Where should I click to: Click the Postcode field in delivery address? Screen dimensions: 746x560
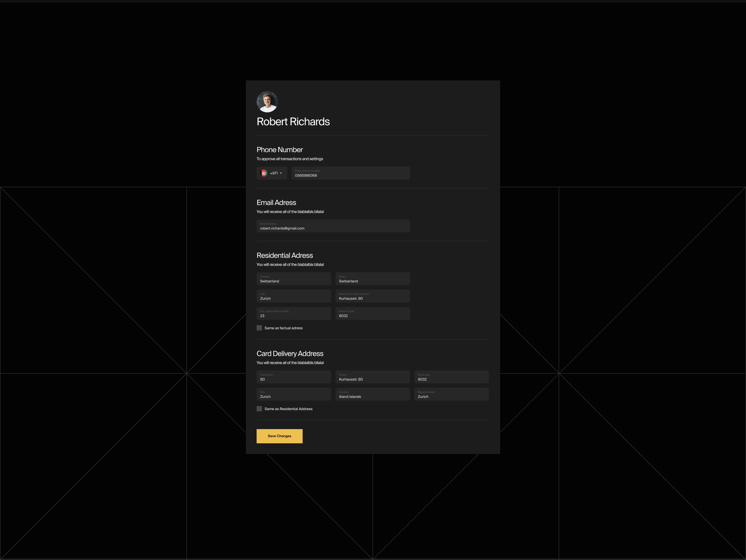pos(451,377)
